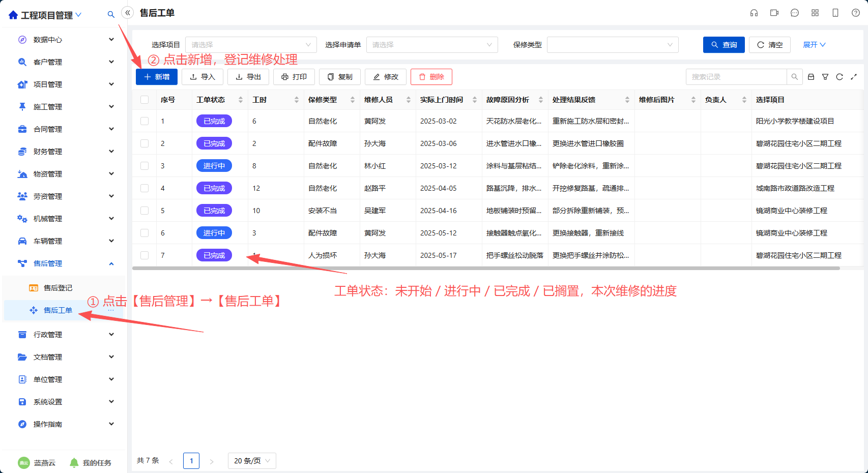Check the row 6 checkbox (2025-05-12)

(144, 233)
